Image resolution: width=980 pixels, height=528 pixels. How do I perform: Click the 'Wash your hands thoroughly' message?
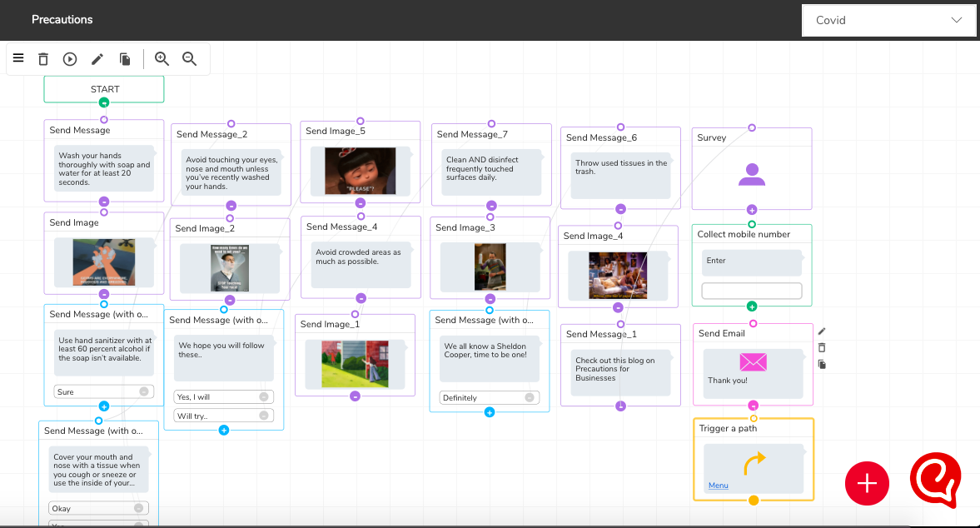coord(104,169)
